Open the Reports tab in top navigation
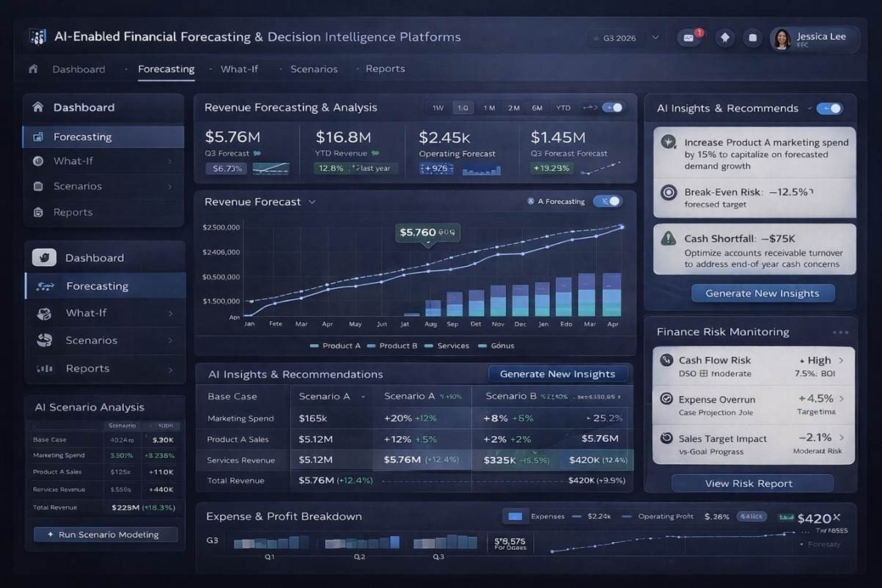The height and width of the screenshot is (588, 882). click(x=385, y=69)
